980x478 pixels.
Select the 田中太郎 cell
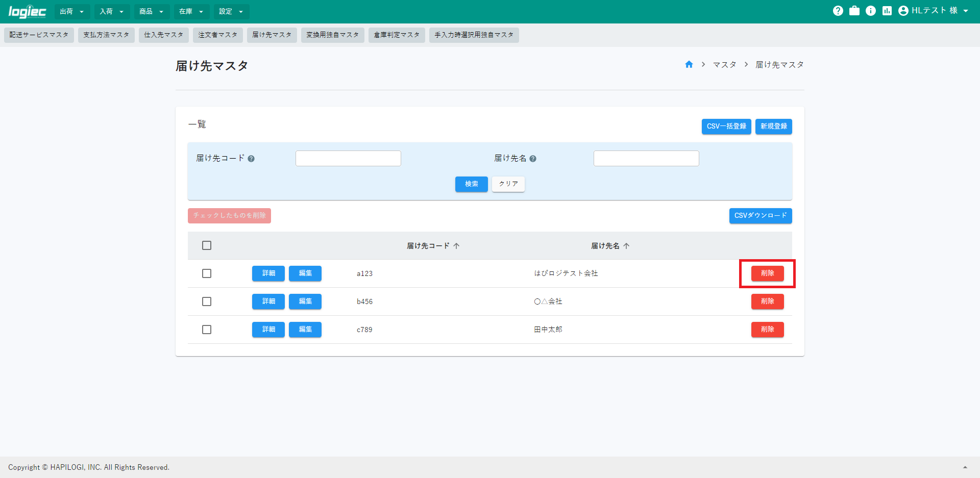[x=548, y=330]
